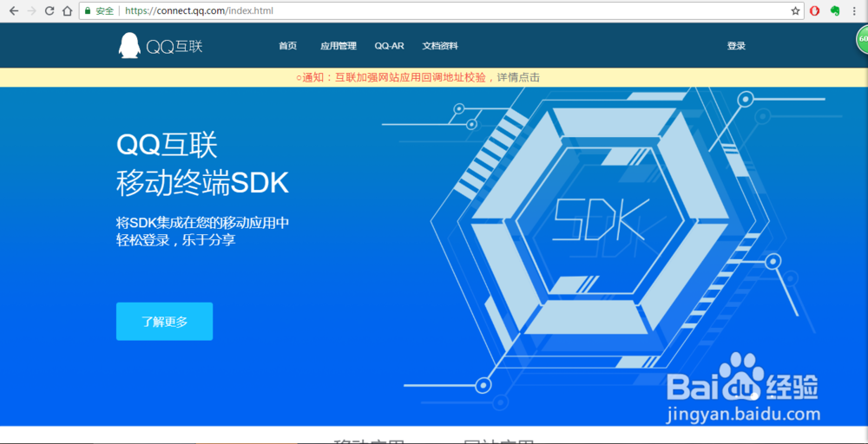Image resolution: width=868 pixels, height=444 pixels.
Task: Click text 将SDK集成在您的移动应用中
Action: [202, 223]
